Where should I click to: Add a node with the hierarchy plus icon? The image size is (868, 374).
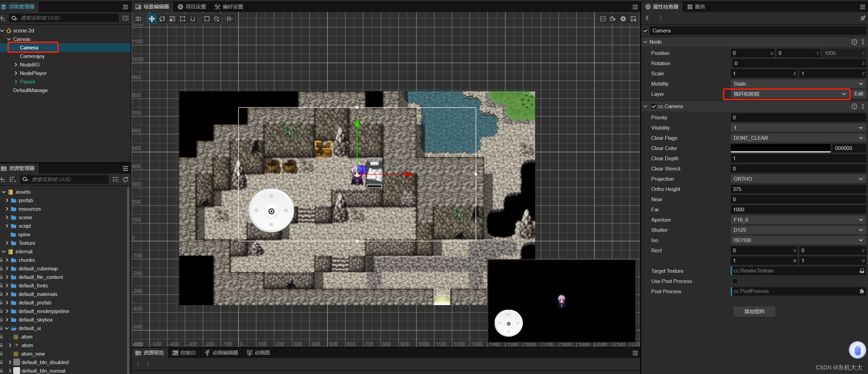(3, 18)
